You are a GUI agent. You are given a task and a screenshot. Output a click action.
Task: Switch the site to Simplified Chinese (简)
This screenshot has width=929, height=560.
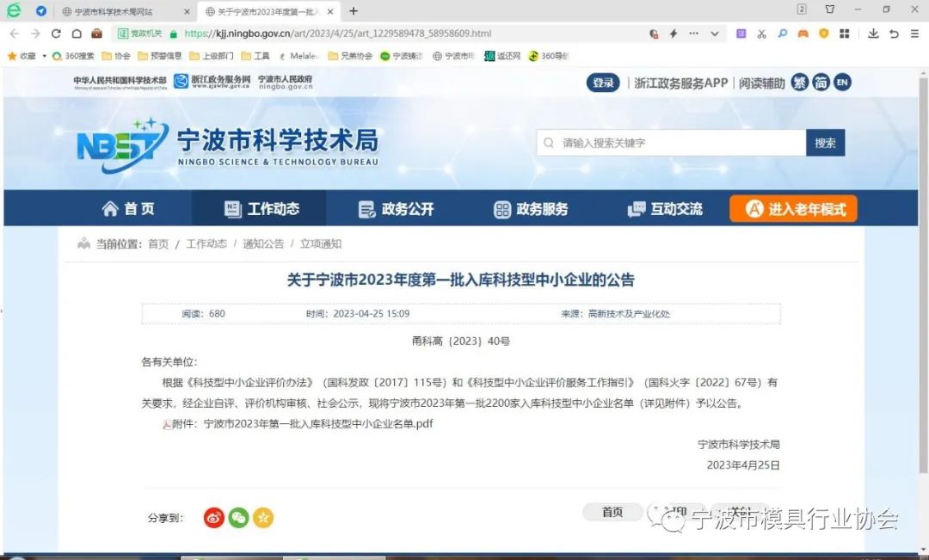(x=821, y=82)
